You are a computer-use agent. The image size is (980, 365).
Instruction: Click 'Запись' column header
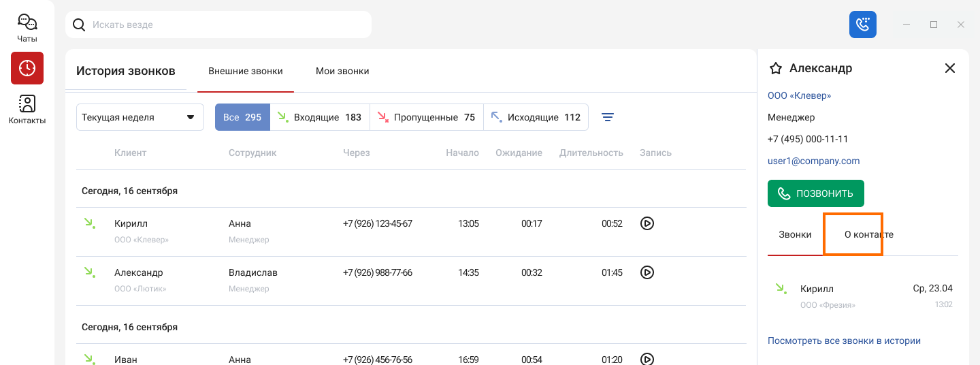coord(655,153)
